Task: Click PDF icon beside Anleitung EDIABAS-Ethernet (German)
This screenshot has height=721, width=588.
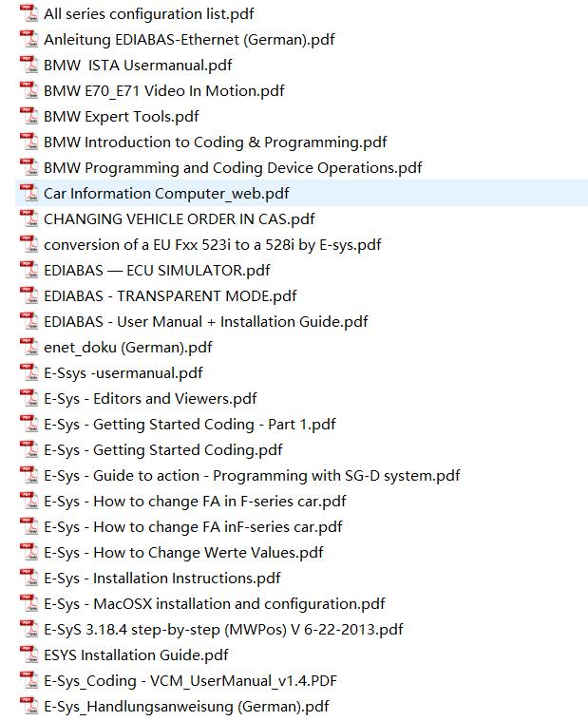Action: tap(28, 40)
